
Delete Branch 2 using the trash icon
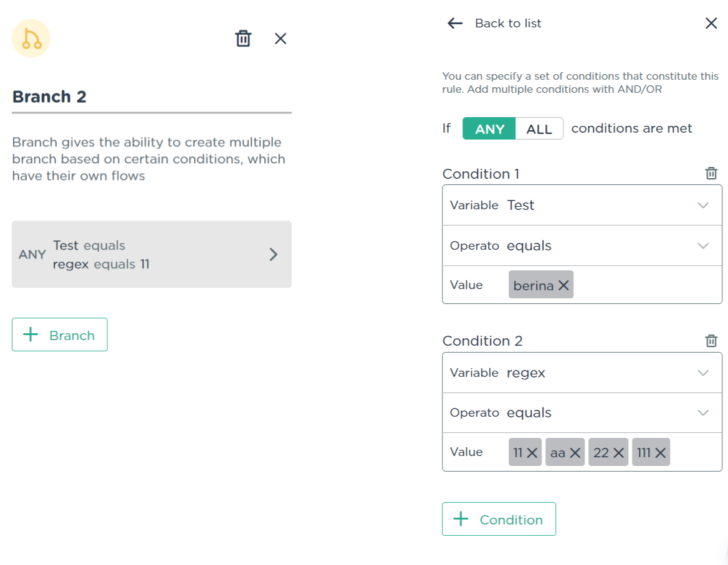click(242, 39)
